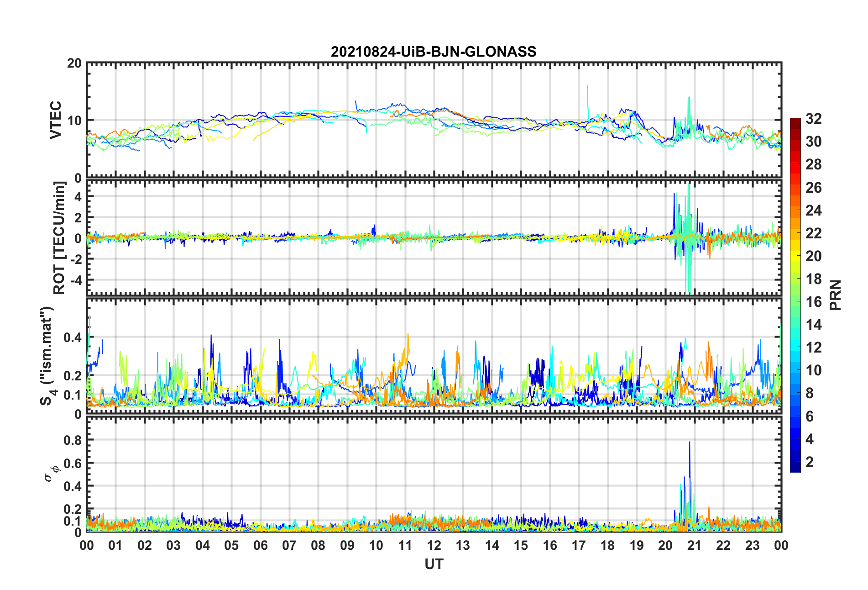Click the plot title 20210824-UiB-BJN-GLONASS
This screenshot has width=868, height=590.
coord(434,52)
